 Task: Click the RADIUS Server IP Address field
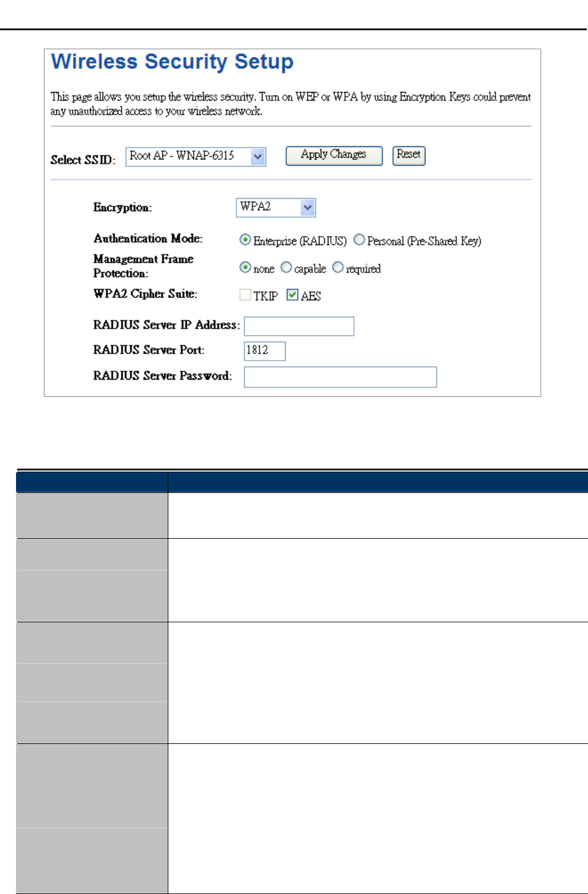pos(299,326)
